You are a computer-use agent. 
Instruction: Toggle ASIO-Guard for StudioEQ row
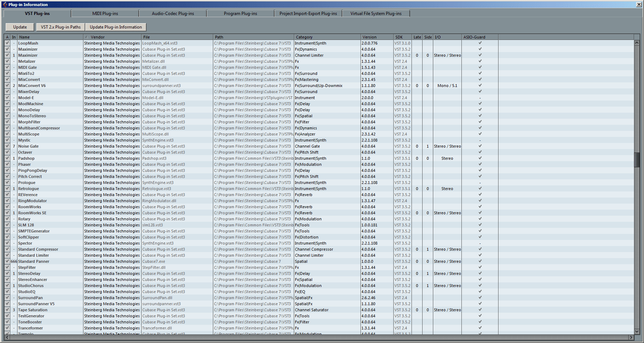480,292
